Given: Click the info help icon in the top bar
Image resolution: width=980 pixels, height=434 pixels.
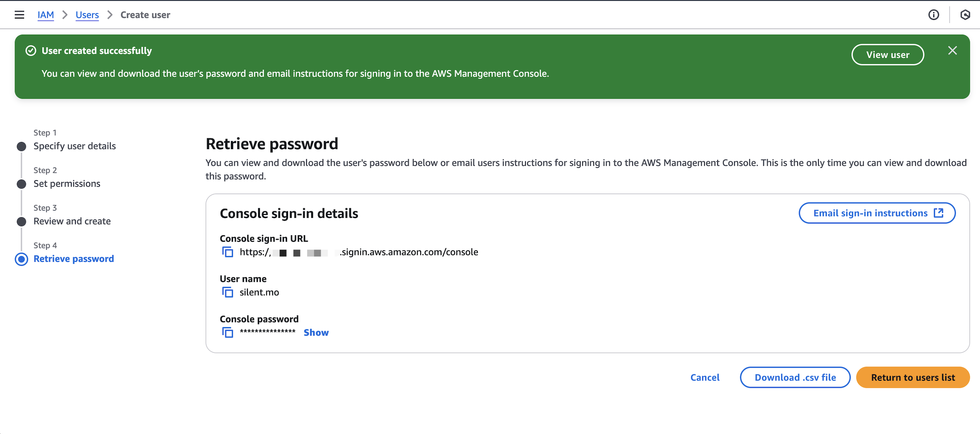Looking at the screenshot, I should click(x=934, y=15).
